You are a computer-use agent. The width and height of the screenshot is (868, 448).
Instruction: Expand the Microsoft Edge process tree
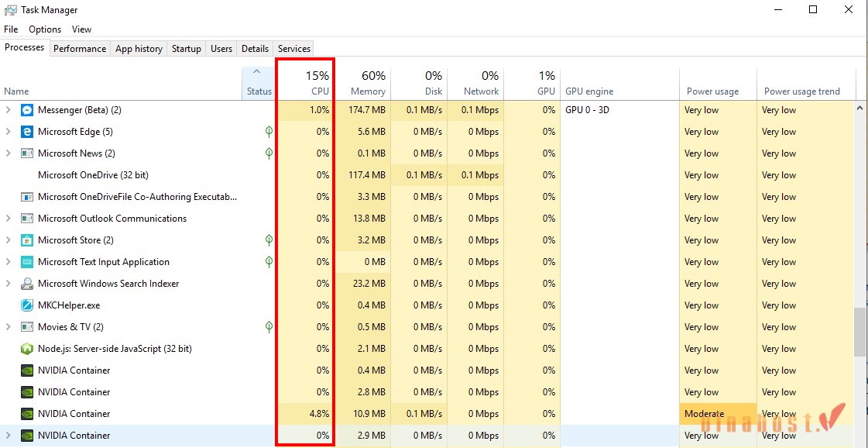[8, 131]
